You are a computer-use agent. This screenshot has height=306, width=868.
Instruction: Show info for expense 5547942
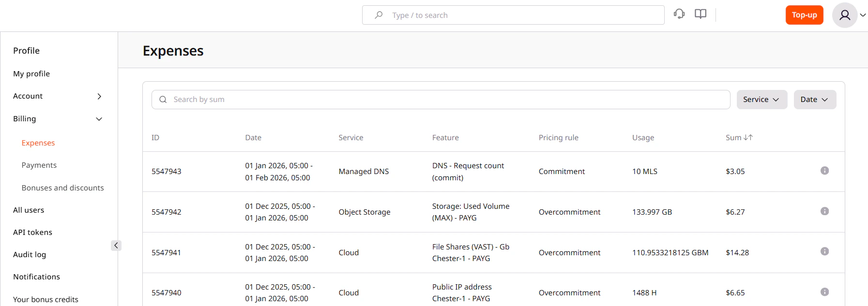(x=824, y=211)
